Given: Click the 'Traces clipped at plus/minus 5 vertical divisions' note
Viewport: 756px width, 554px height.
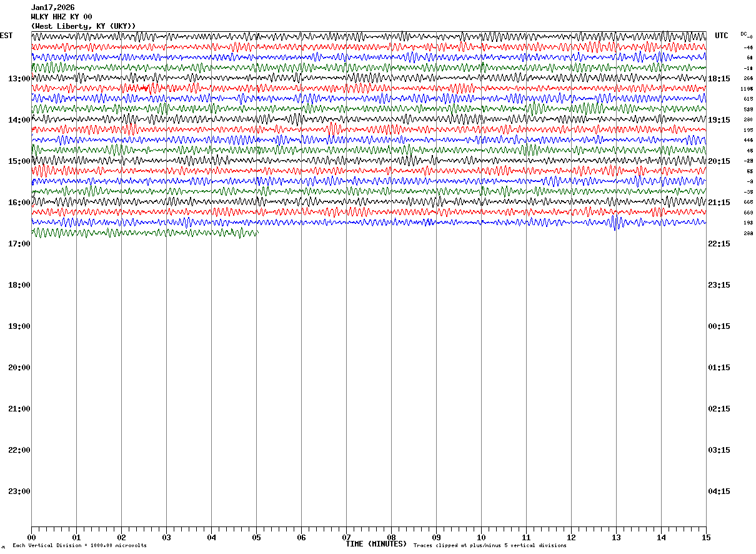Looking at the screenshot, I should 490,546.
